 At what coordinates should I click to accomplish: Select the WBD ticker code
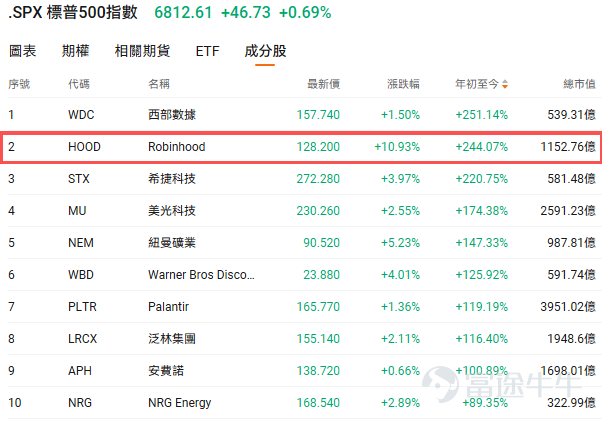(x=81, y=275)
